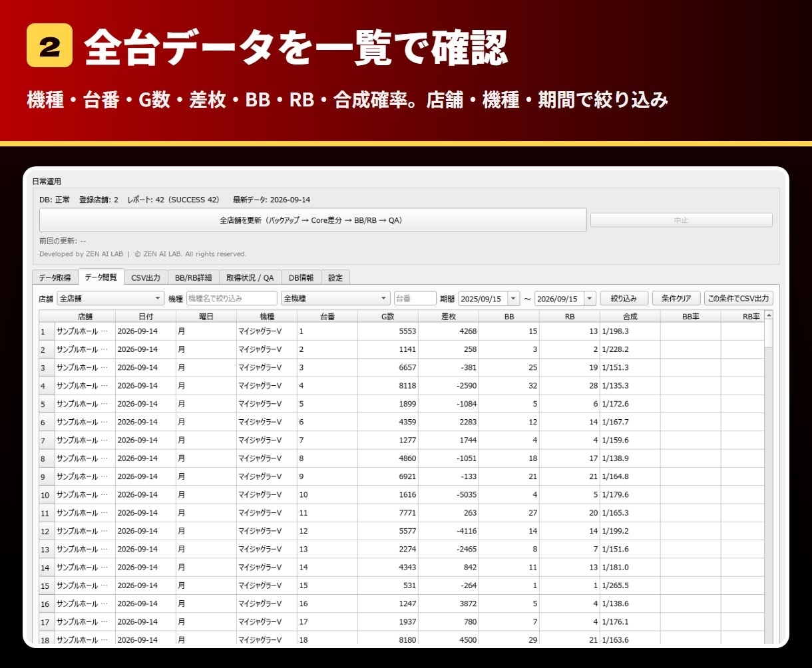The image size is (812, 668).
Task: Sort by the 機種 column header
Action: [x=267, y=317]
